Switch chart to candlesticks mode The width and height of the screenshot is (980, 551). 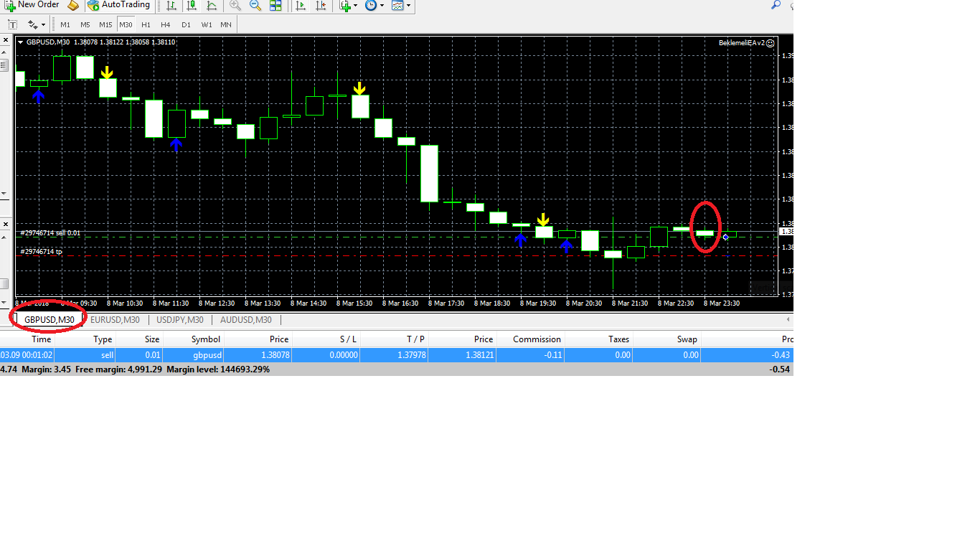click(192, 6)
